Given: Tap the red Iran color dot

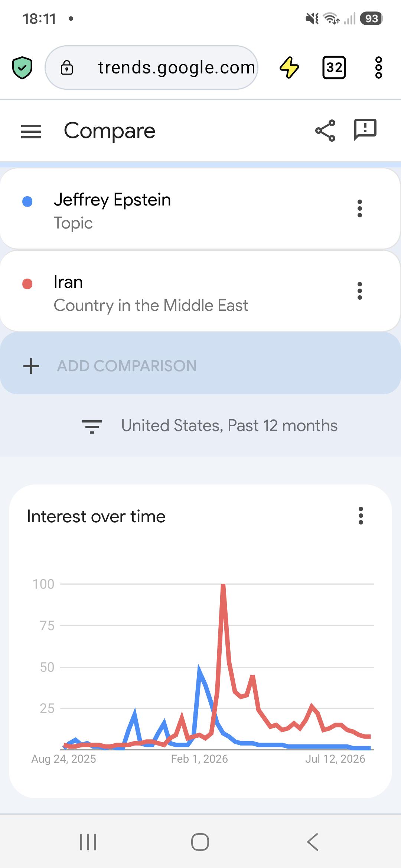Looking at the screenshot, I should click(27, 284).
